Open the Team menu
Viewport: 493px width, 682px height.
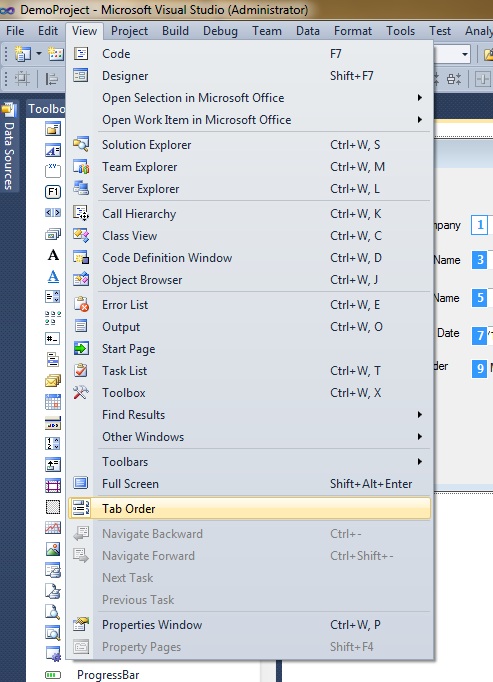(267, 31)
